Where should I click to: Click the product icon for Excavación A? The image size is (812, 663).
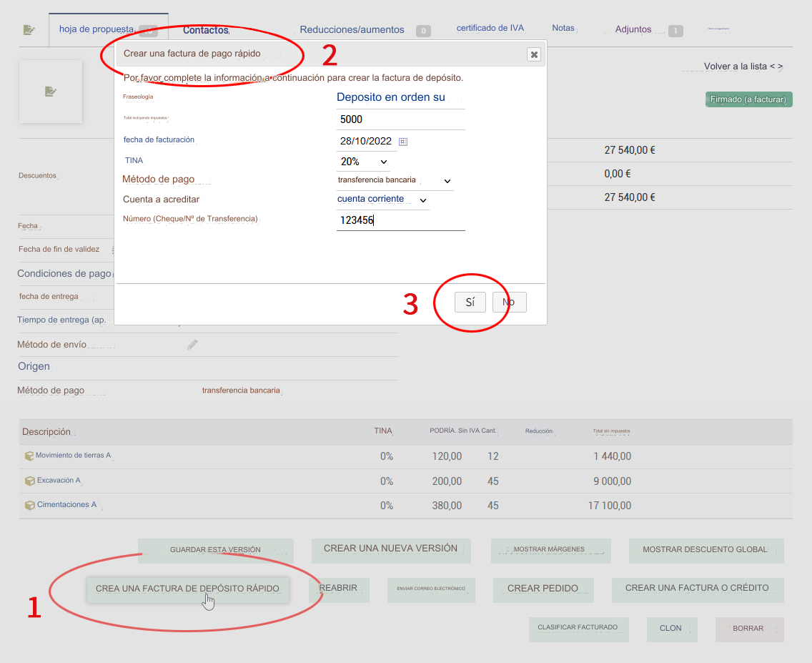click(30, 481)
